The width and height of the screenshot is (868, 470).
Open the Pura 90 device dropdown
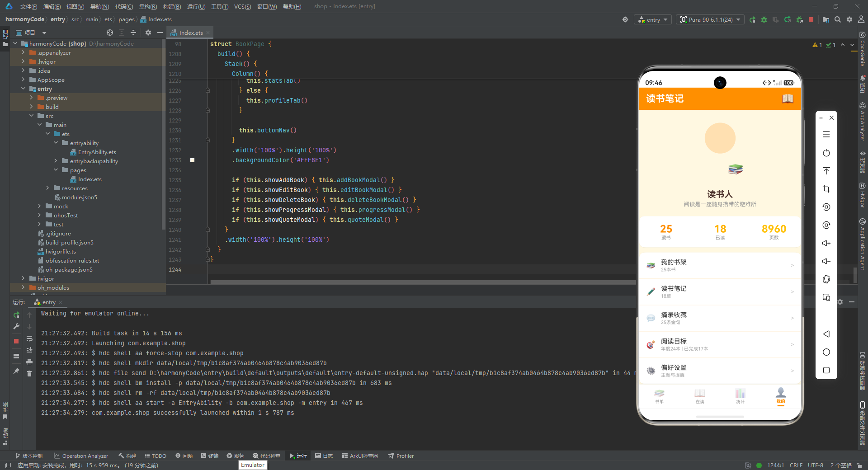[x=710, y=19]
